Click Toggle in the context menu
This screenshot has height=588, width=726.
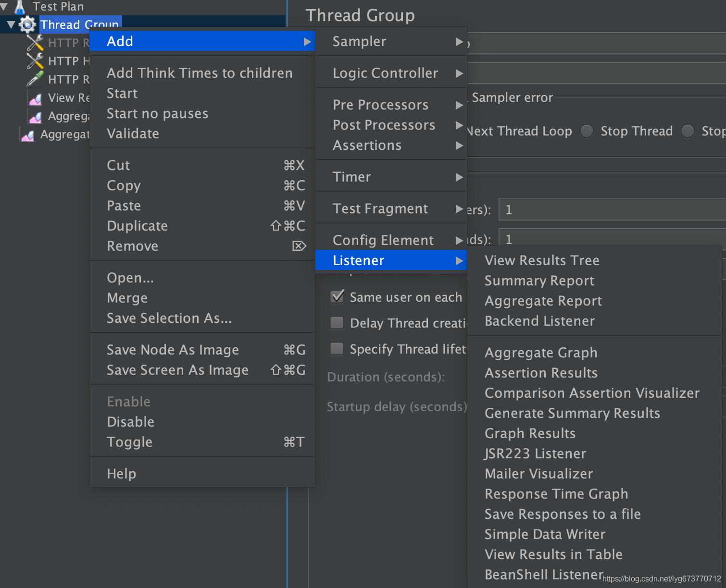tap(202, 442)
